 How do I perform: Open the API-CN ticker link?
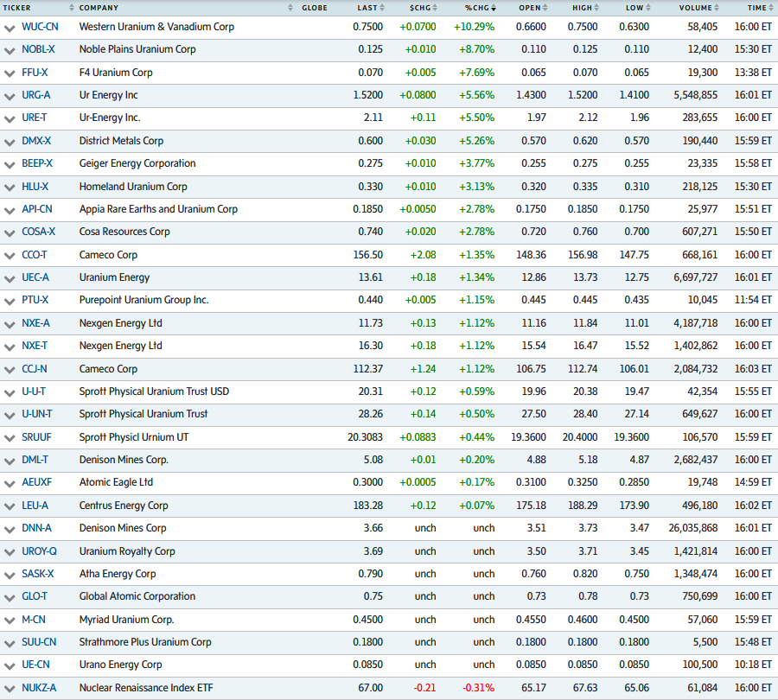click(36, 209)
